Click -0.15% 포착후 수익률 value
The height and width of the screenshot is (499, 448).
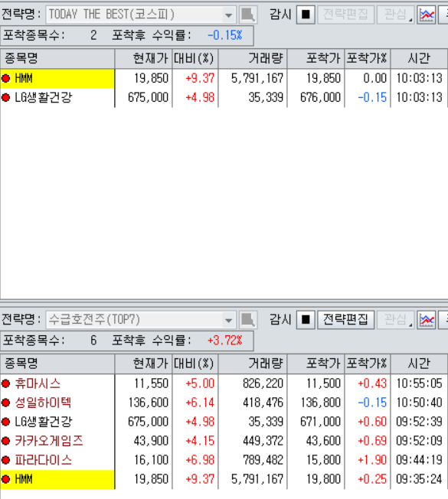(x=225, y=35)
